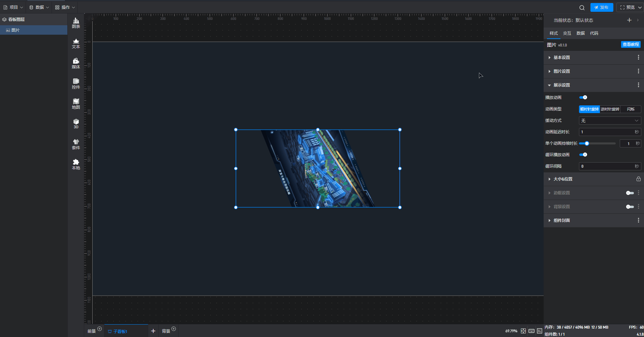
Task: Open the 套件 kit components icon
Action: tap(76, 144)
